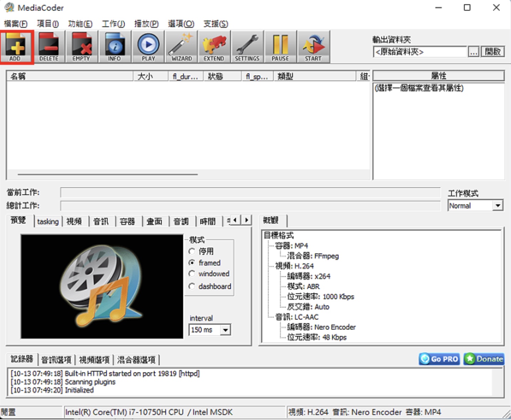This screenshot has height=420, width=511.
Task: Click the 屬性 panel header
Action: coord(439,76)
